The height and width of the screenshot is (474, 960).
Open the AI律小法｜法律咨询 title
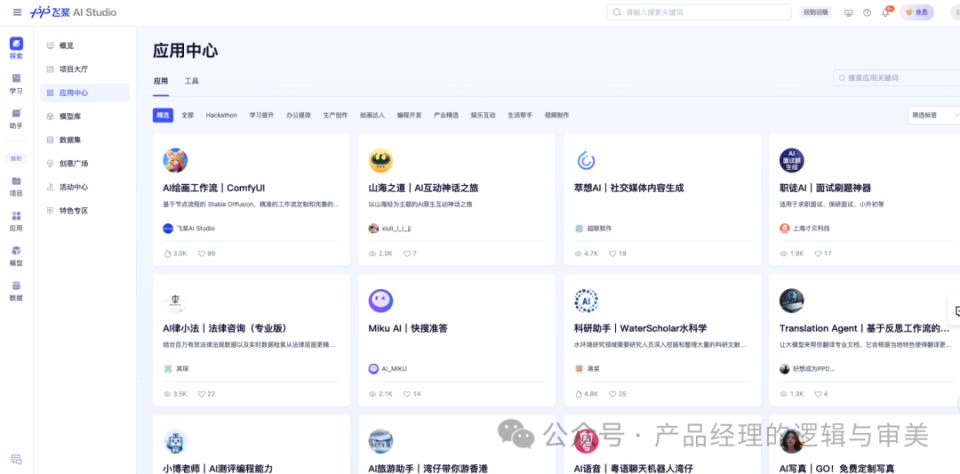(x=225, y=328)
